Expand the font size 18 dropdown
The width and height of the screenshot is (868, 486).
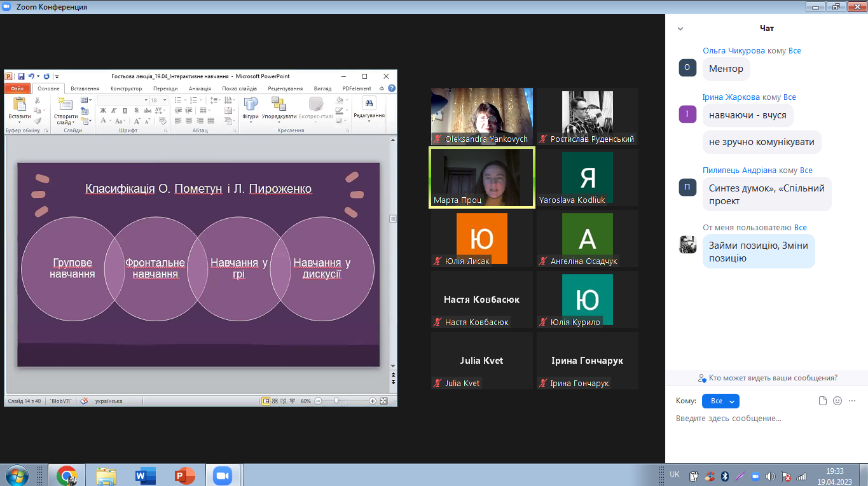[x=165, y=101]
